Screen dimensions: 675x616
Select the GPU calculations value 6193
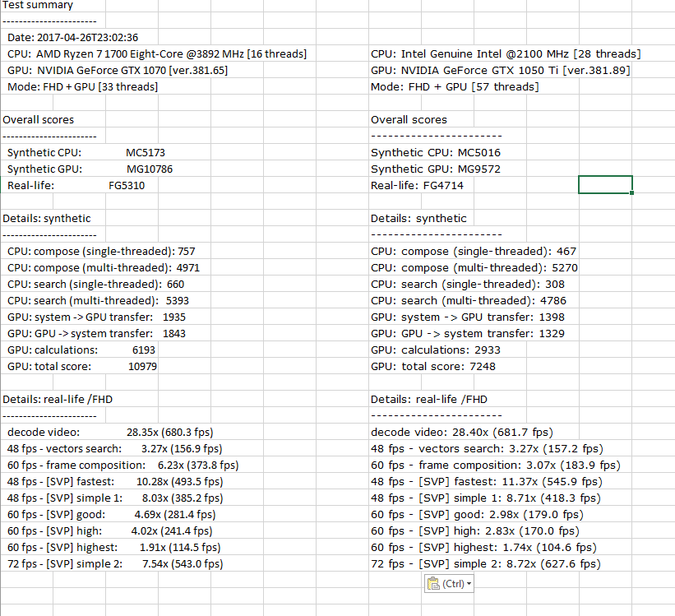coord(144,350)
